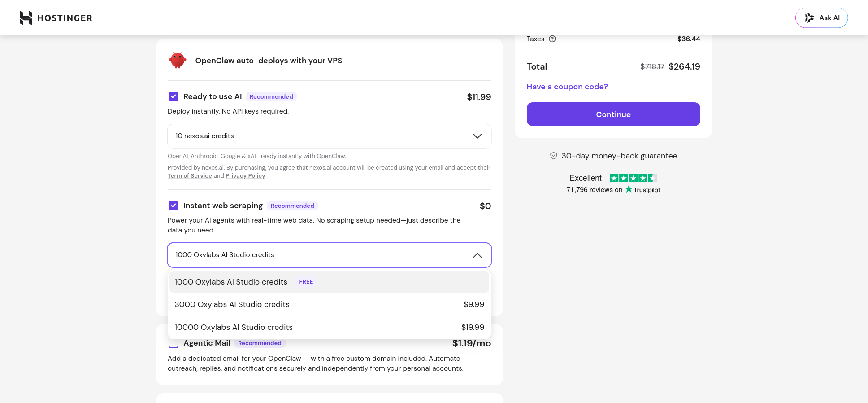Screen dimensions: 868x403
Task: Uncheck the Instant web scraping checkbox
Action: [174, 206]
